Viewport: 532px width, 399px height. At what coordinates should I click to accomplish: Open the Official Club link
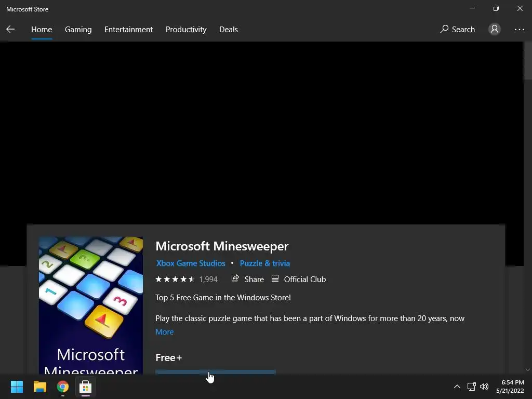(299, 279)
